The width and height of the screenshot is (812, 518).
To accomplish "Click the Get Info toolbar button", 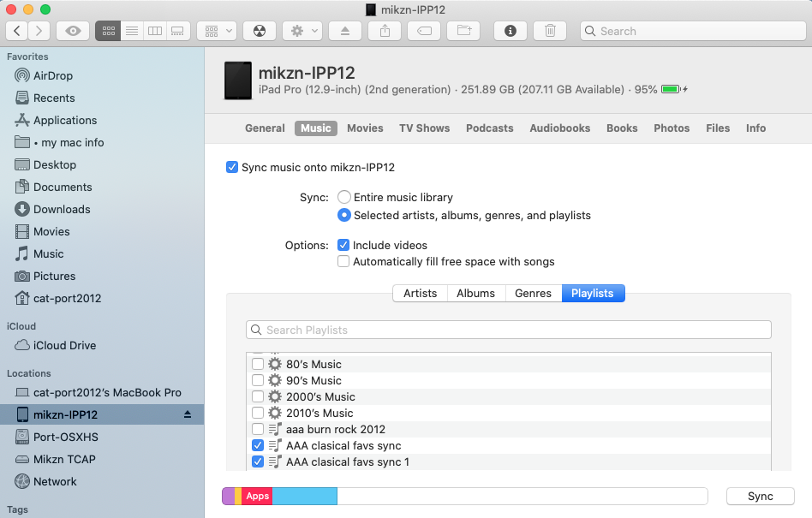I will pyautogui.click(x=510, y=31).
